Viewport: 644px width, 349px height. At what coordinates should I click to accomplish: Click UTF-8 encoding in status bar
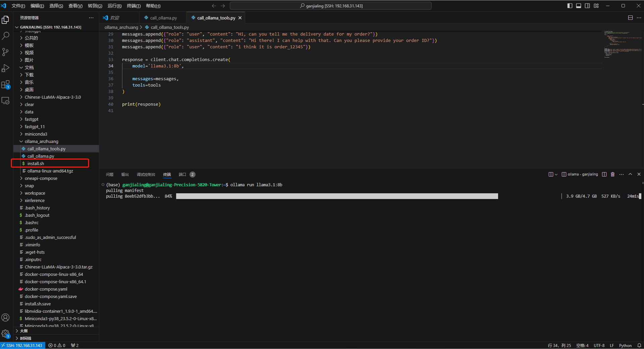(599, 345)
